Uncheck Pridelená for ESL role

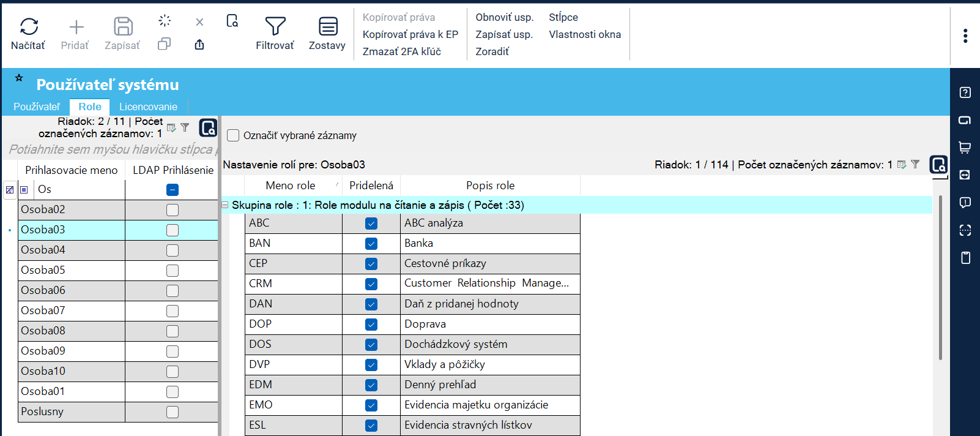coord(371,426)
